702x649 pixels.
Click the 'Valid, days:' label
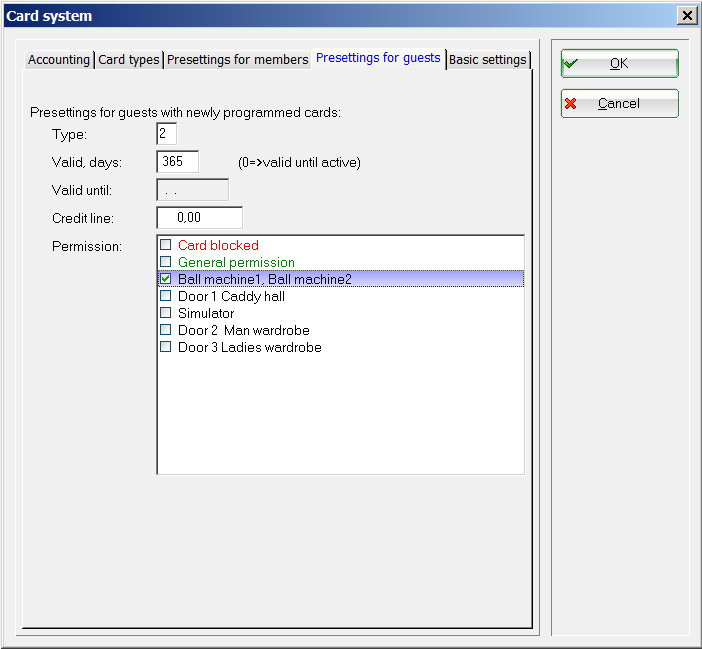coord(87,162)
